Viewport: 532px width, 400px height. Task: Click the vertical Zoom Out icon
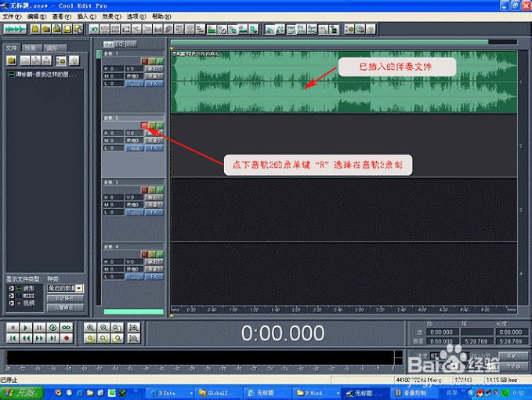(134, 338)
